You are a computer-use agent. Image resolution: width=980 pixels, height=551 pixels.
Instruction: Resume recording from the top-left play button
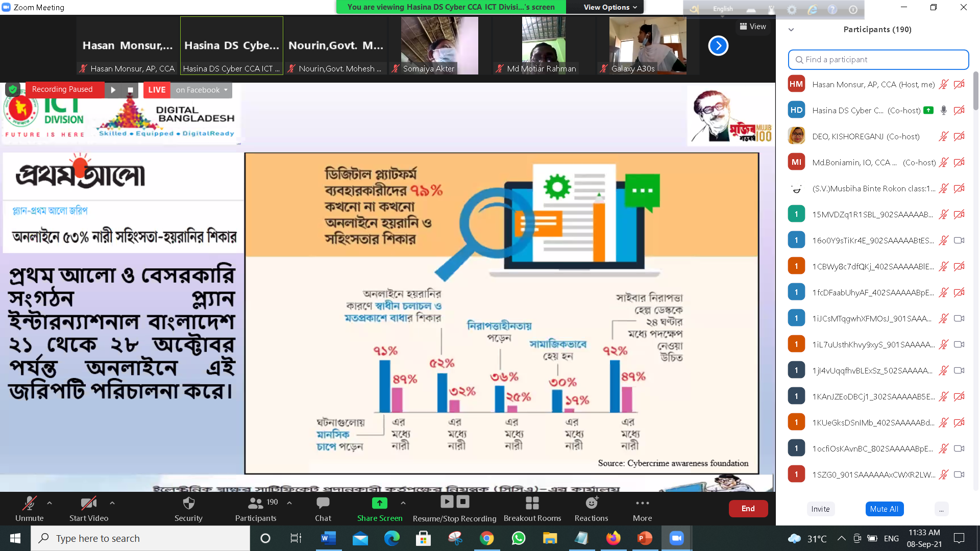pos(113,90)
